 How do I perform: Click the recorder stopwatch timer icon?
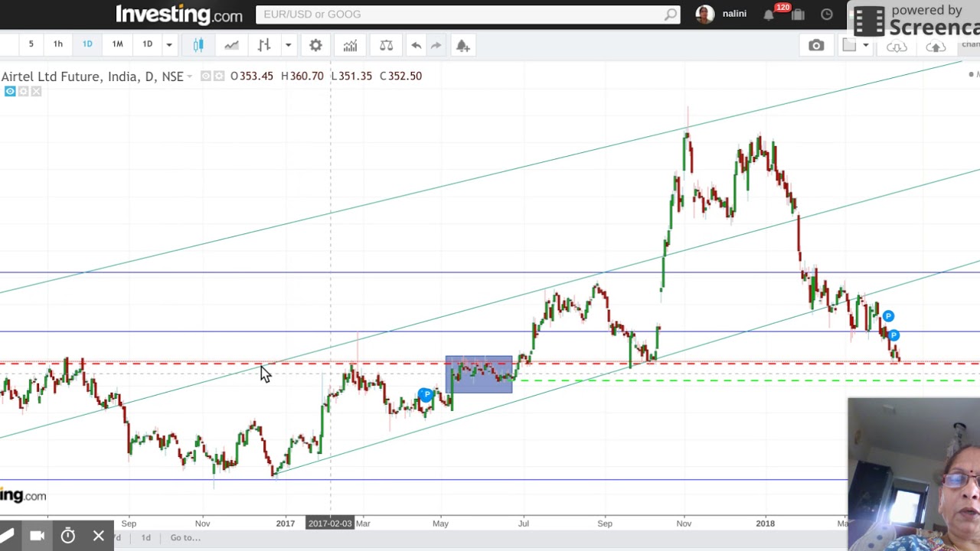[67, 536]
